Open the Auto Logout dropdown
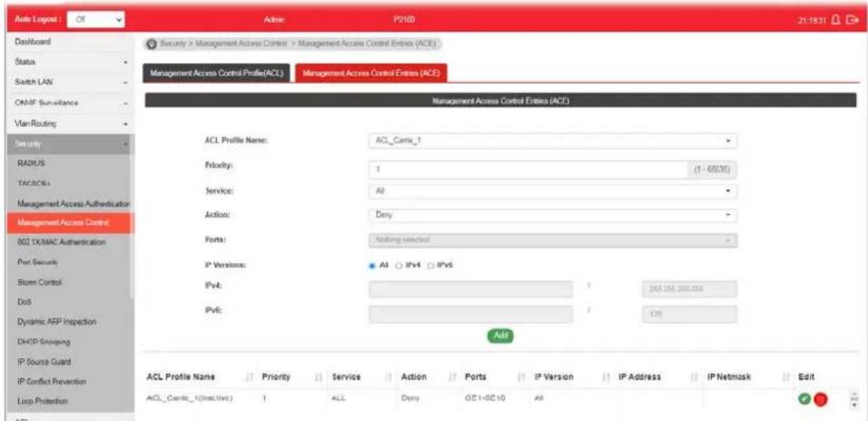This screenshot has width=868, height=421. tap(95, 20)
